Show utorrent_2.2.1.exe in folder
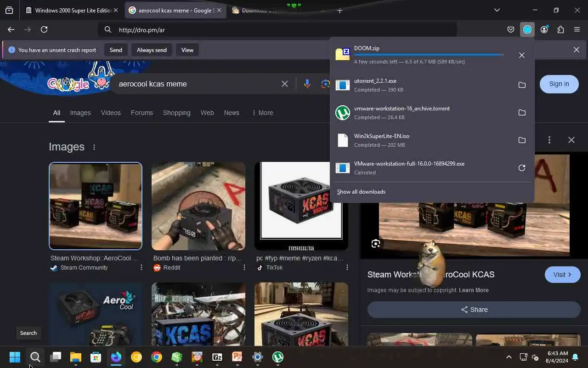This screenshot has height=368, width=588. [522, 85]
